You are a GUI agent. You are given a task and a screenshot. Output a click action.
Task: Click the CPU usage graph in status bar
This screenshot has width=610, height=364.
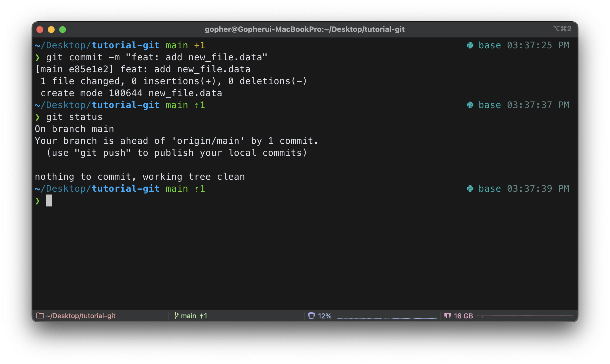(387, 317)
